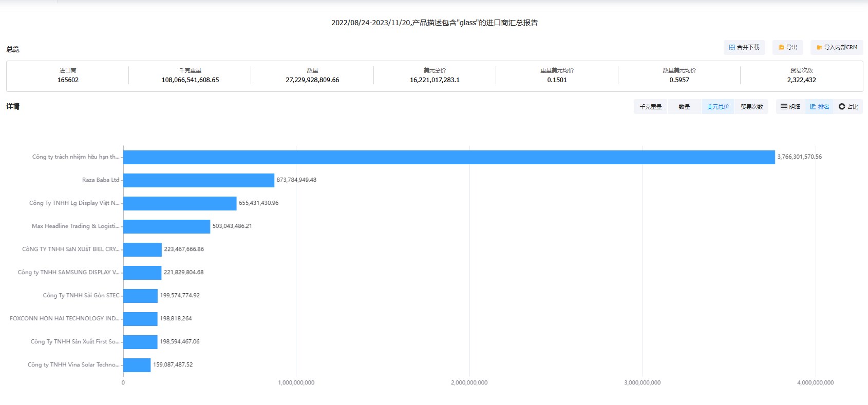
Task: Click the Sài Gòn STEC bar
Action: point(140,296)
